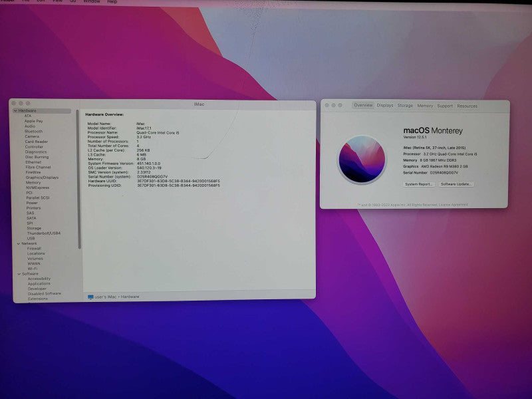Collapse the Software section in sidebar
This screenshot has height=399, width=532.
tap(19, 274)
